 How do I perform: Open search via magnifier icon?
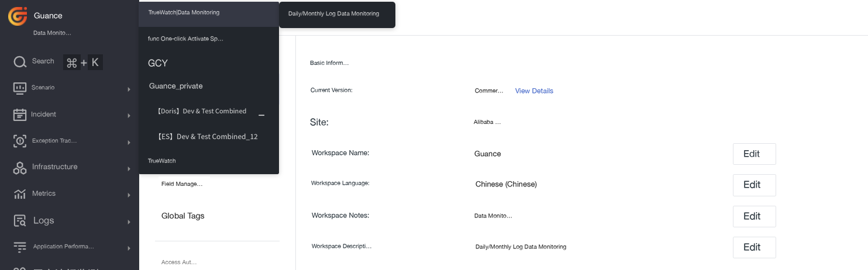pyautogui.click(x=20, y=62)
